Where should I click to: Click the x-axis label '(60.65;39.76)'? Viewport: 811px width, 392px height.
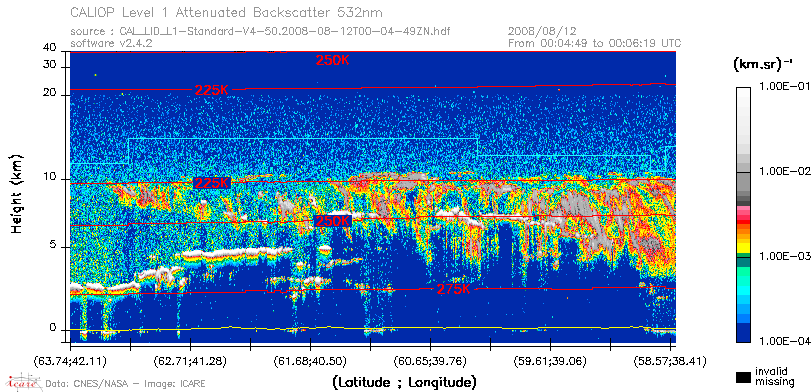coord(430,361)
